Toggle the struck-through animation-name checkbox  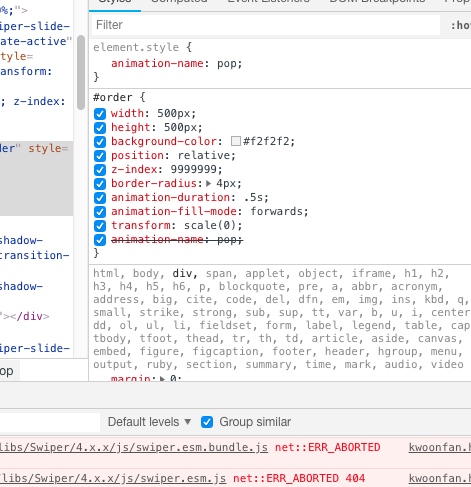pyautogui.click(x=100, y=240)
